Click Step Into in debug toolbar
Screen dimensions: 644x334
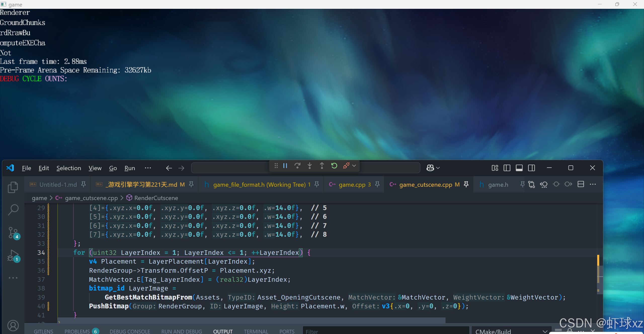310,166
